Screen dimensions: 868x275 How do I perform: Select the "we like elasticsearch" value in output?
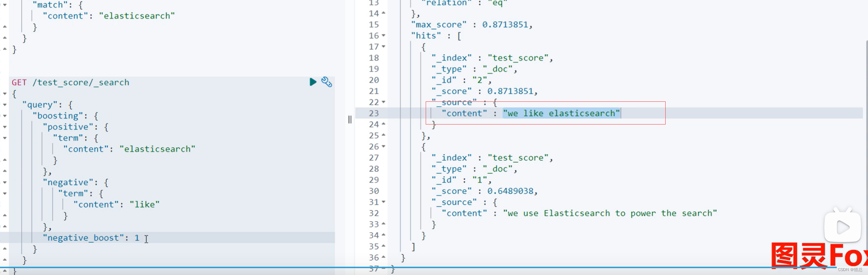(562, 113)
